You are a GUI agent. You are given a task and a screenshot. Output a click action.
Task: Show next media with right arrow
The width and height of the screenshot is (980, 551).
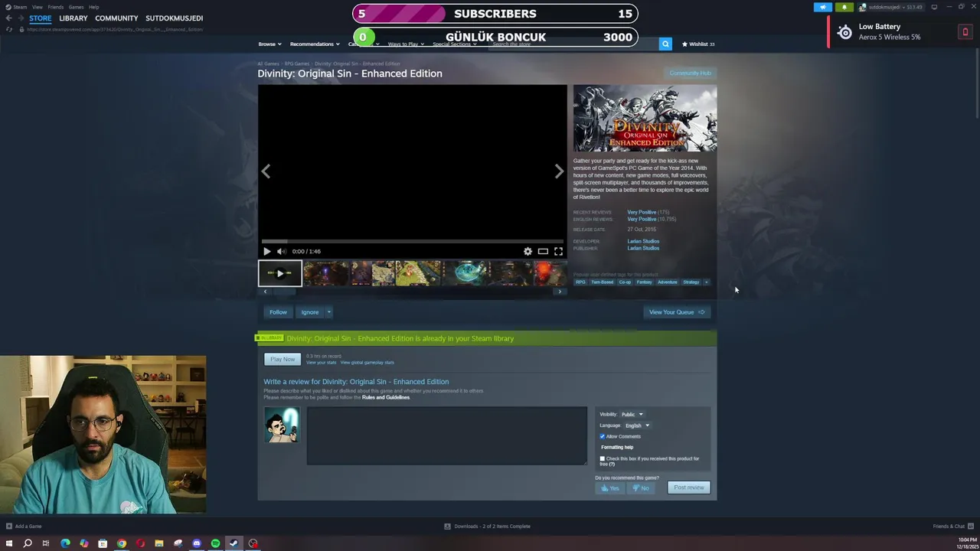coord(559,171)
